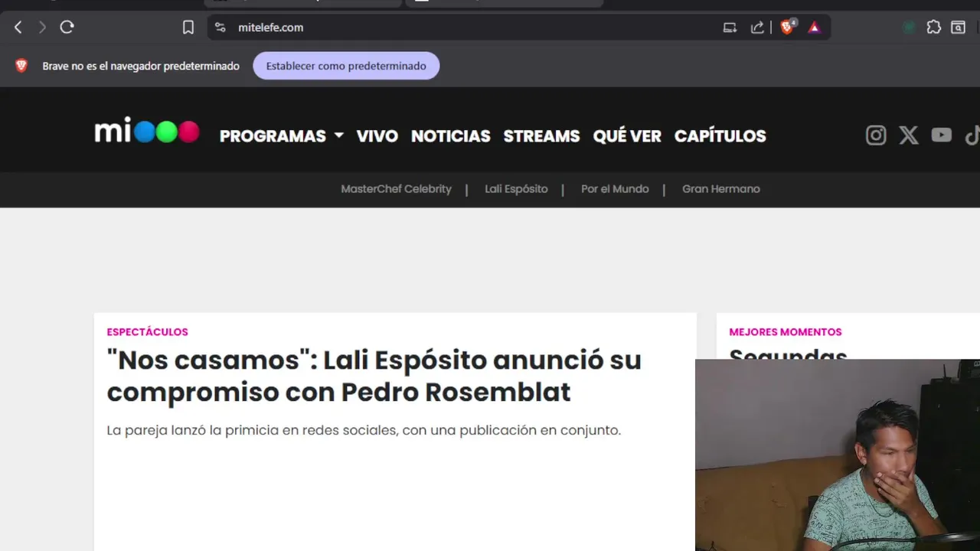This screenshot has height=551, width=980.
Task: Open site settings icon beside the URL
Action: (x=220, y=28)
